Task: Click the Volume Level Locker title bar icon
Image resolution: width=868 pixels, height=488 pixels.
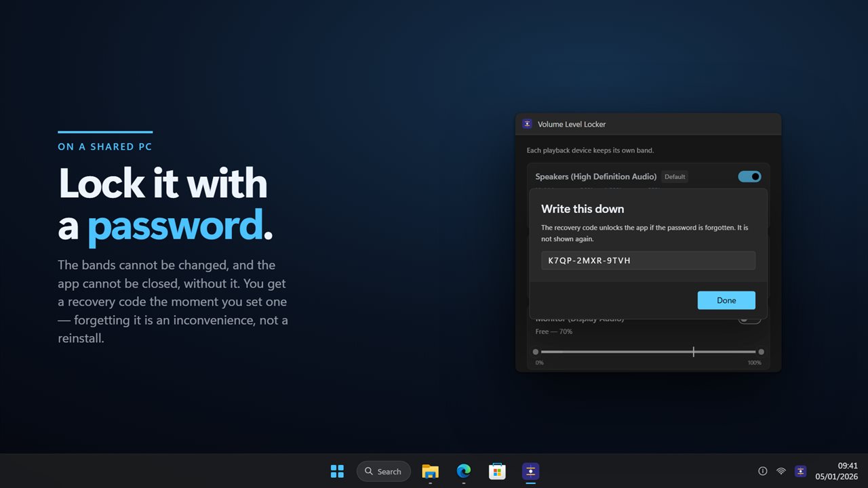Action: tap(528, 124)
